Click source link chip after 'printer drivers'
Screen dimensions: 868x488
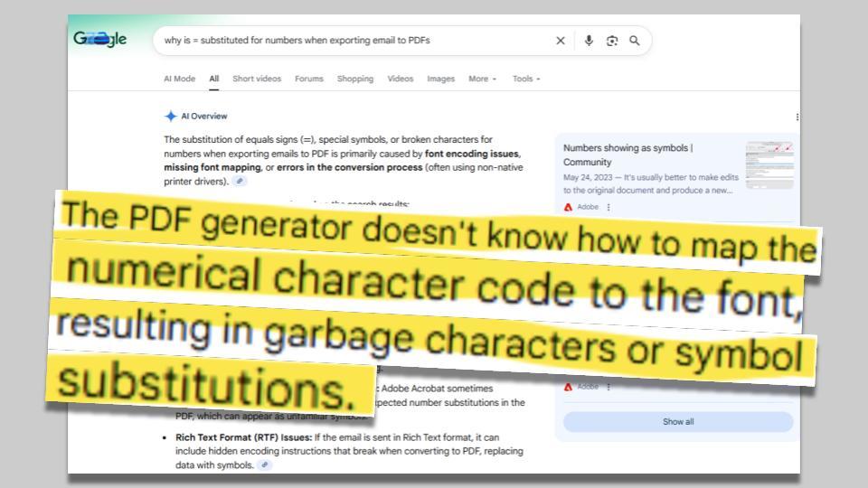240,181
